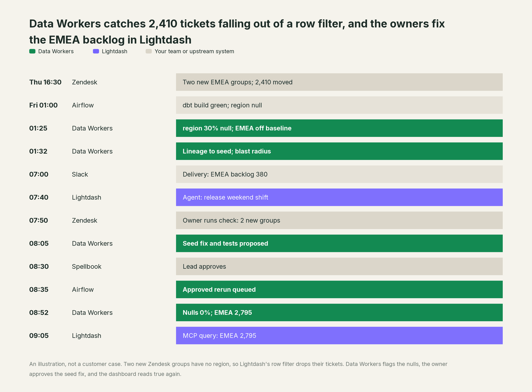Viewport: 532px width, 392px height.
Task: Click 'Data Workers' label in the 08:52 row
Action: click(x=92, y=312)
